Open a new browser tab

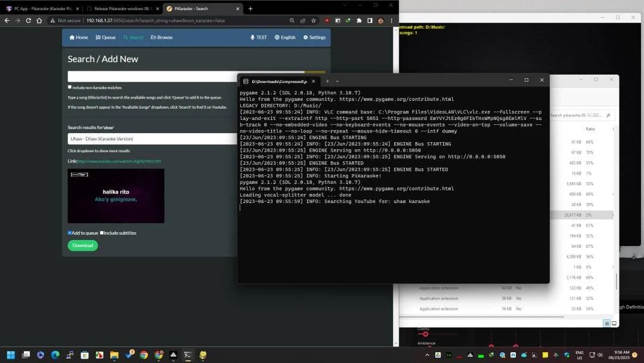coord(250,8)
